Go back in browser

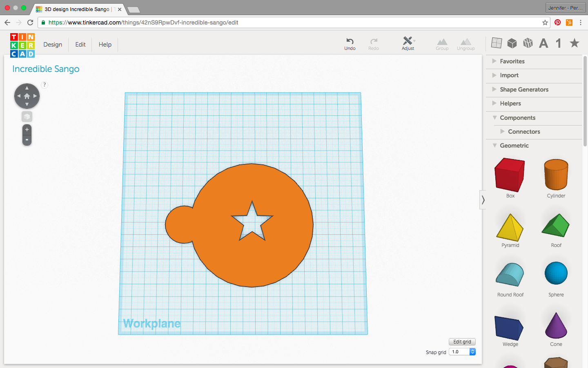(7, 22)
